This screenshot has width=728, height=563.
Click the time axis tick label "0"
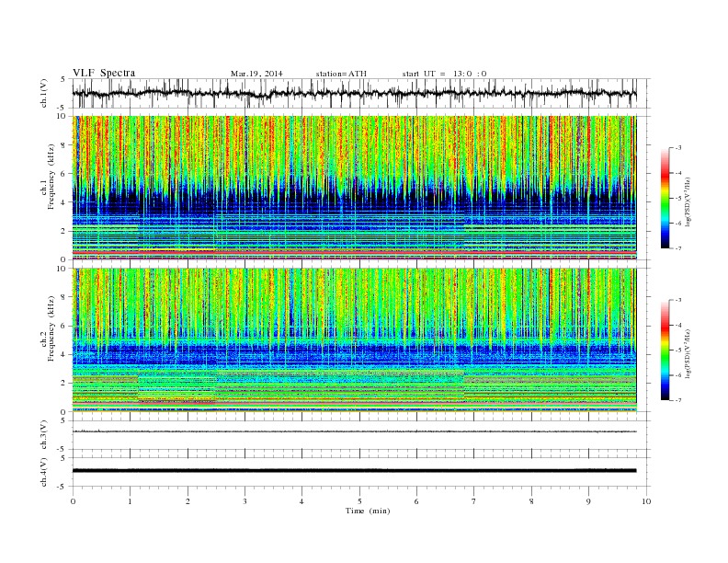[x=73, y=501]
